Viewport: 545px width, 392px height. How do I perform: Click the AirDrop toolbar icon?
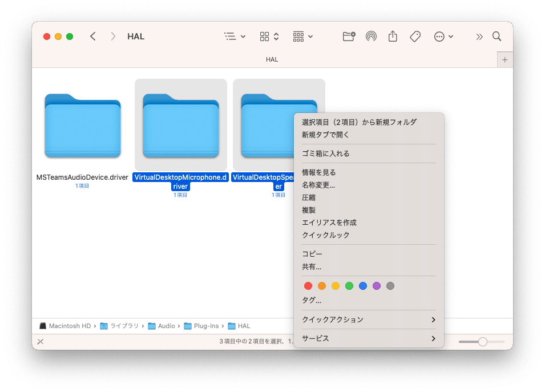click(x=371, y=37)
